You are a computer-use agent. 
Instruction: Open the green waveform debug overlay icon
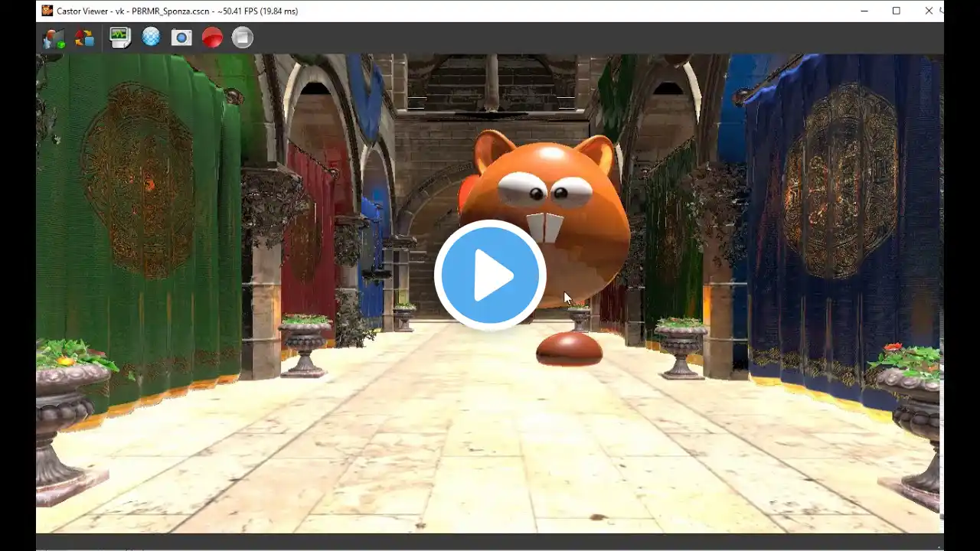[x=120, y=37]
